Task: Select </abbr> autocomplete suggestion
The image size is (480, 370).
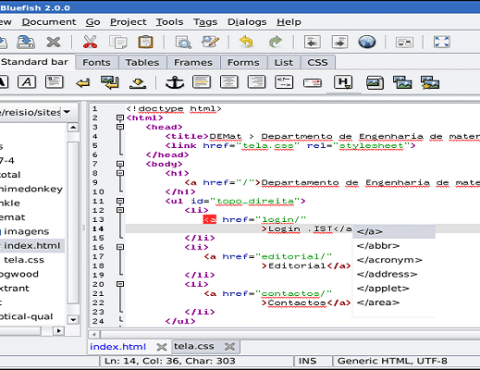Action: point(394,246)
